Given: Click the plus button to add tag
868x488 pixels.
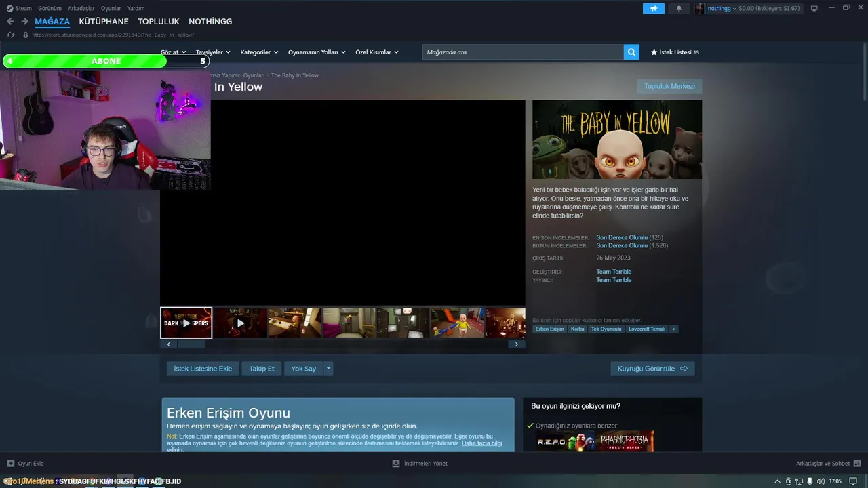Looking at the screenshot, I should (673, 329).
